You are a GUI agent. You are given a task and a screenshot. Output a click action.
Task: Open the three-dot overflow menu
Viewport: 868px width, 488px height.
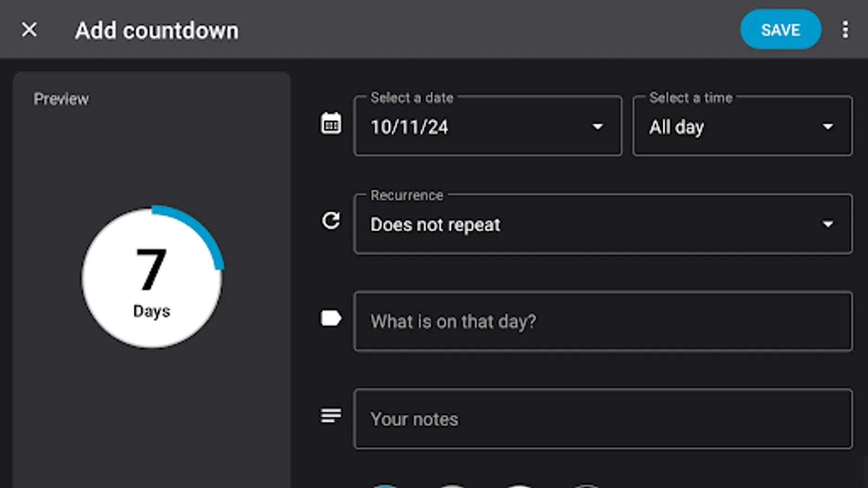[x=845, y=30]
